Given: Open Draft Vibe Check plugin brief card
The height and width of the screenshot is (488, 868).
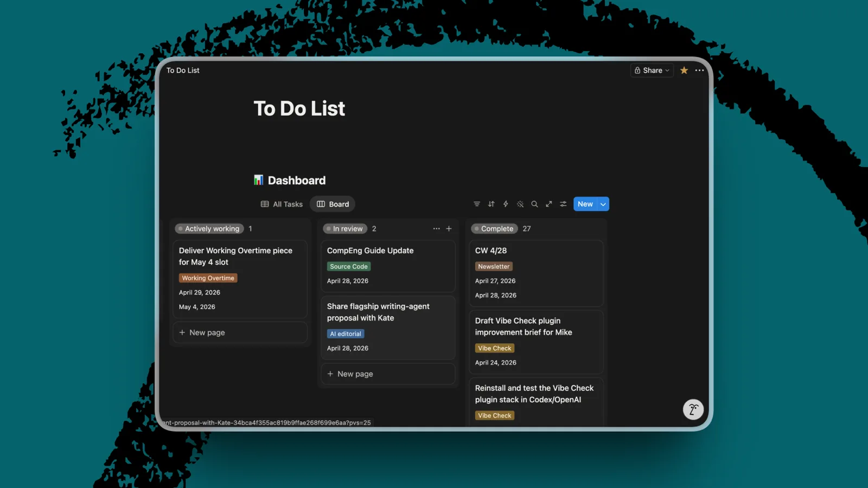Looking at the screenshot, I should [536, 342].
